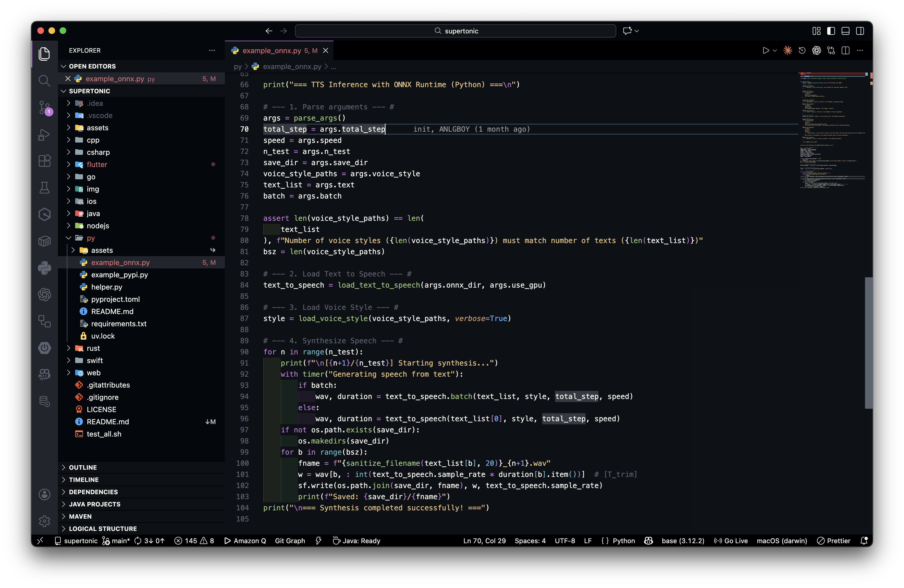904x588 pixels.
Task: Click Go Live in status bar
Action: point(731,540)
